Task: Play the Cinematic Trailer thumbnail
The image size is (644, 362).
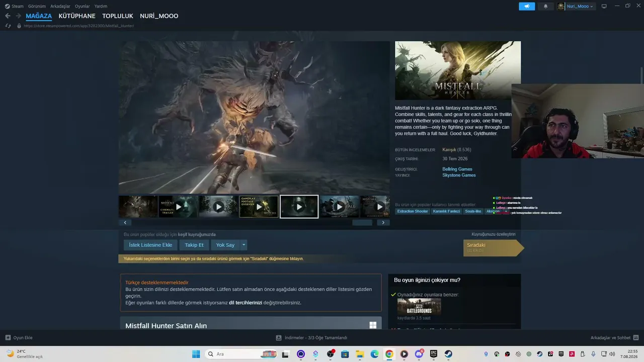Action: 178,207
